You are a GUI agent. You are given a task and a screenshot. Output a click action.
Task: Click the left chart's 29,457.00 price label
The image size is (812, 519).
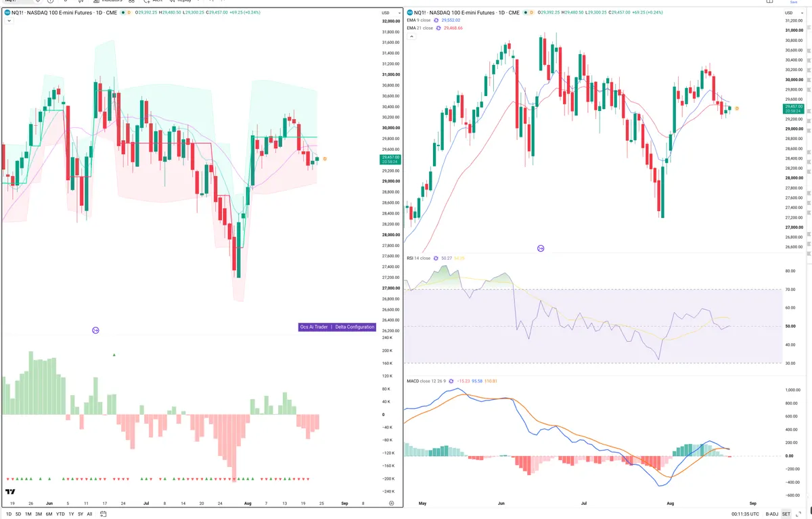391,159
